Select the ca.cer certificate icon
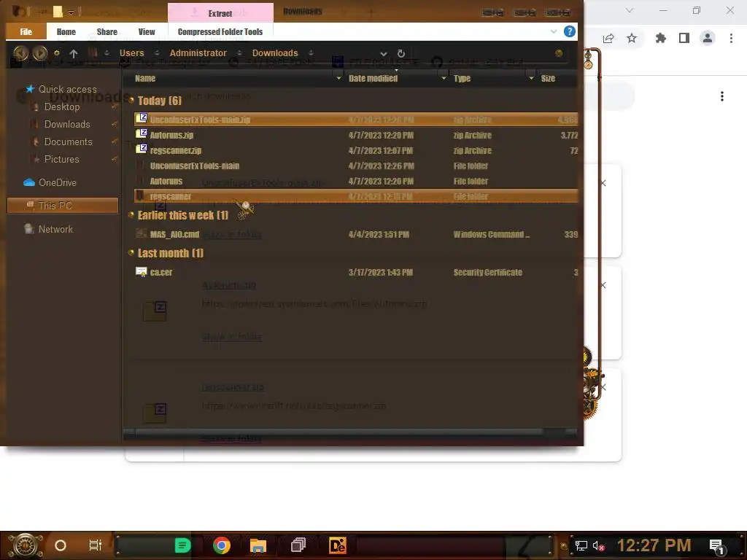 pyautogui.click(x=141, y=272)
